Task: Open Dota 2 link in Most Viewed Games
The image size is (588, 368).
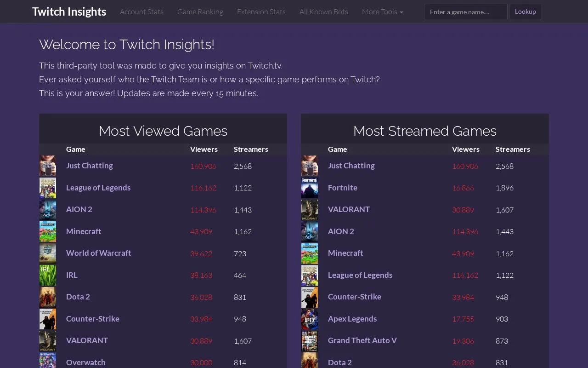Action: 78,297
